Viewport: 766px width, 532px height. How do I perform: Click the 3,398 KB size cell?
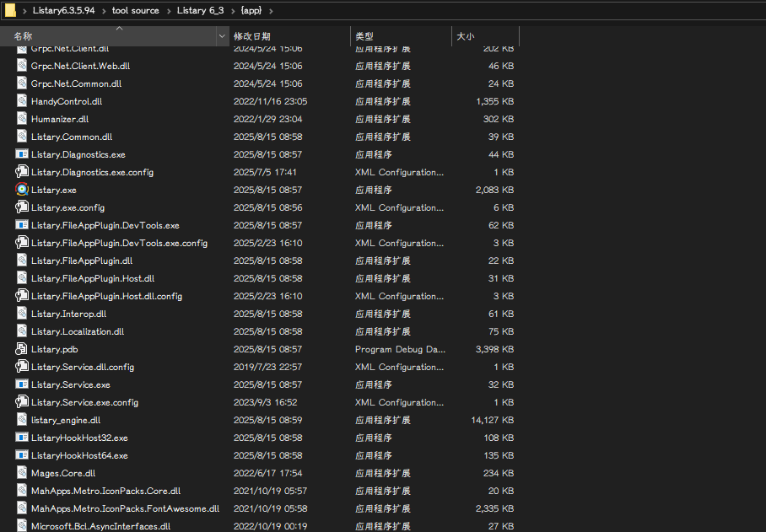pyautogui.click(x=495, y=349)
